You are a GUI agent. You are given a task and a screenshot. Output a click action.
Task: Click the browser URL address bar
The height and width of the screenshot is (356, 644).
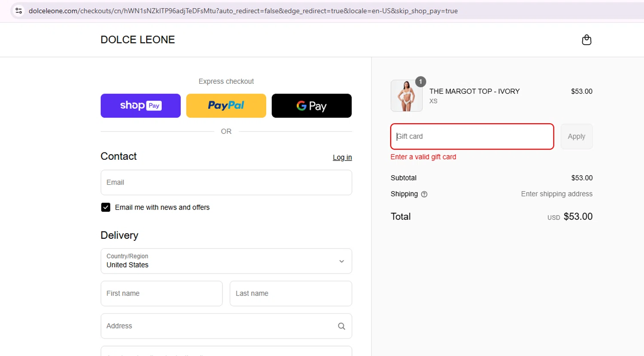pos(243,11)
